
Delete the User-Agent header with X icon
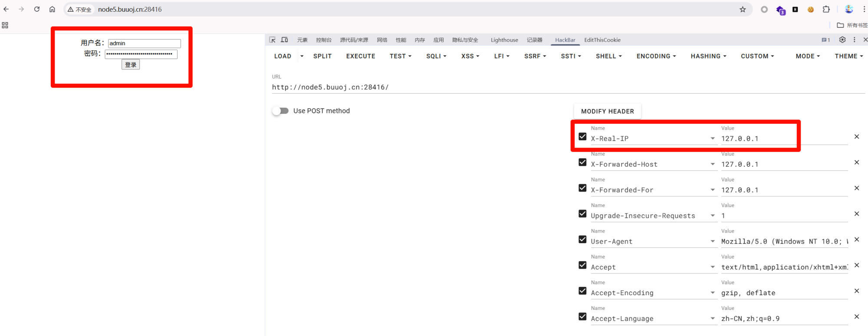click(x=856, y=240)
